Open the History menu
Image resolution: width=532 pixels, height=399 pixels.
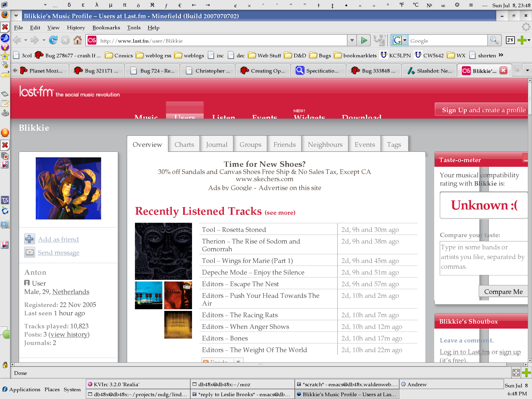(x=76, y=28)
